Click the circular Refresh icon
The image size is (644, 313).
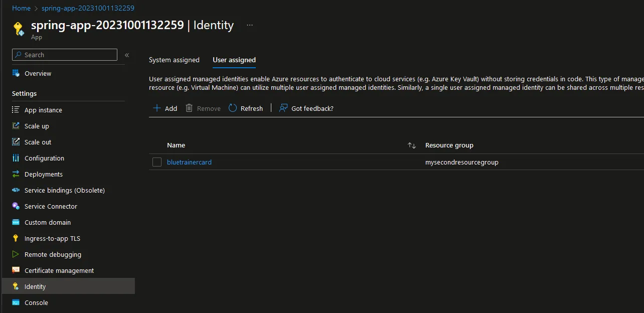233,108
